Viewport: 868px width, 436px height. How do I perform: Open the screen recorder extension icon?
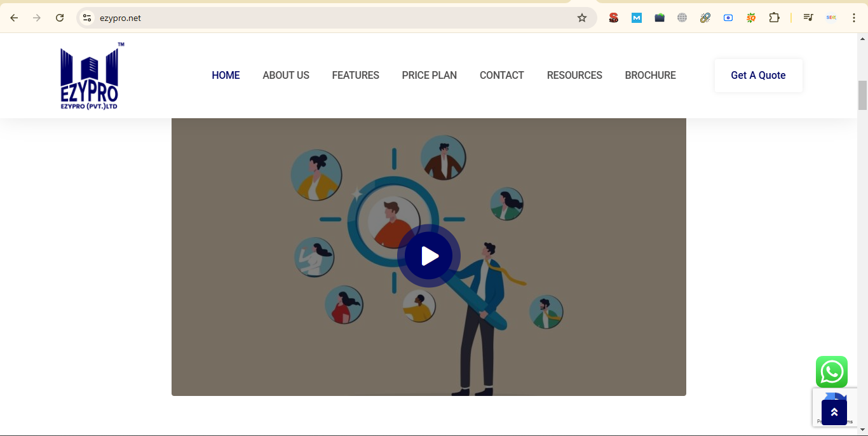(x=728, y=17)
